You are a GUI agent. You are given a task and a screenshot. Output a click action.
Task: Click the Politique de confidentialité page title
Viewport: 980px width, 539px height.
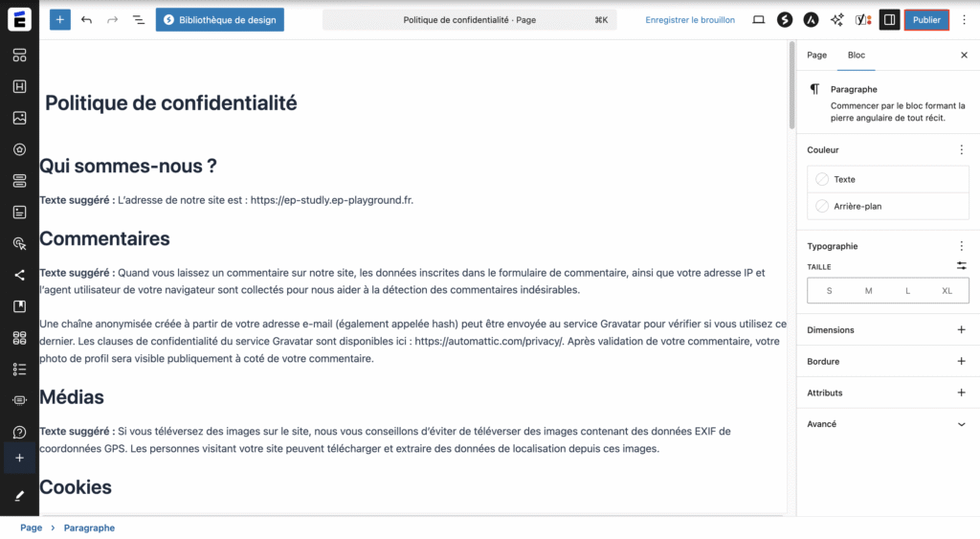[x=170, y=102]
